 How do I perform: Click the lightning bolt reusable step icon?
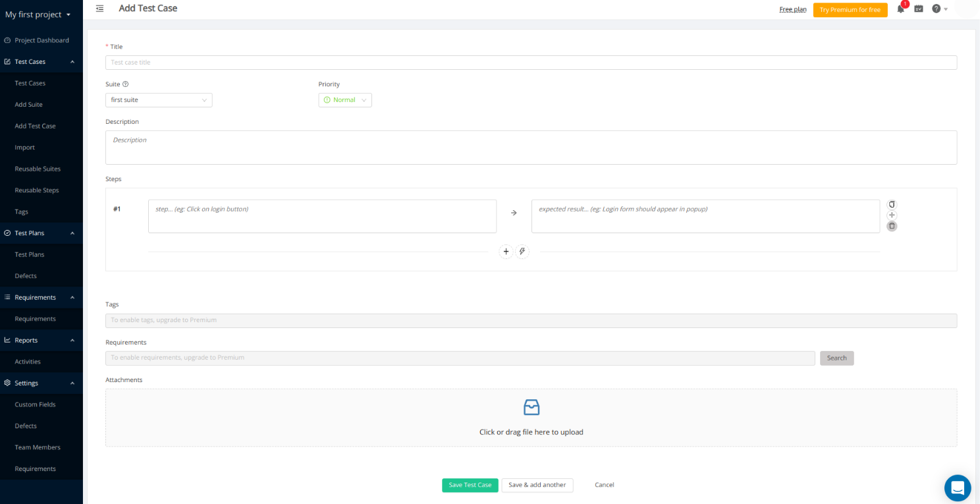[522, 252]
